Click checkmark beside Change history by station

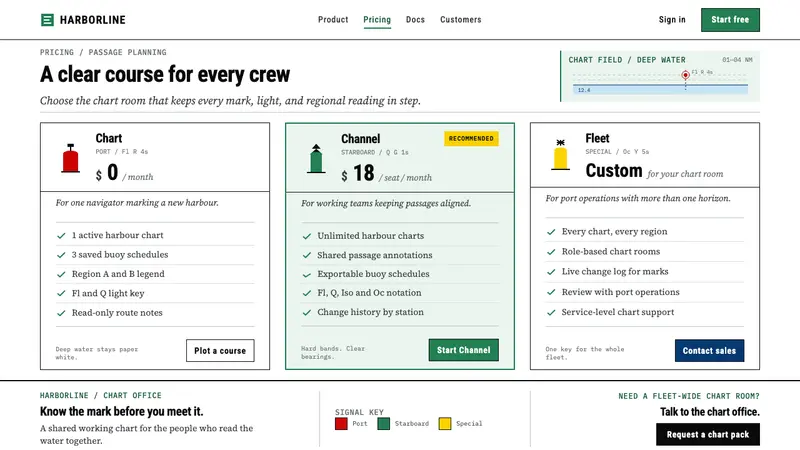point(307,313)
